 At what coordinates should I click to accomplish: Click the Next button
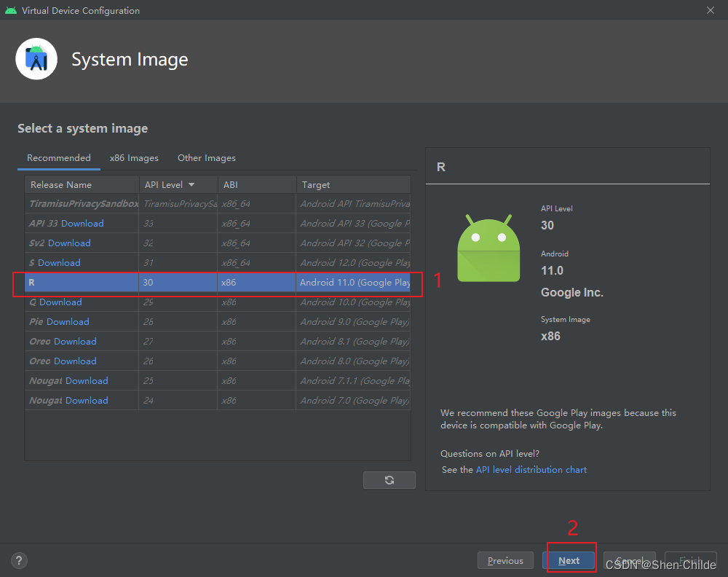coord(569,560)
